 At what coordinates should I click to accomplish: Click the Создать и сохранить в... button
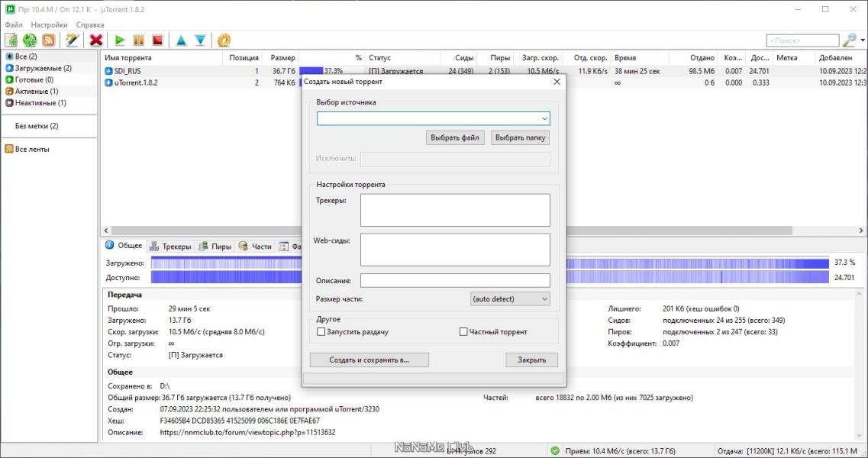pos(369,360)
